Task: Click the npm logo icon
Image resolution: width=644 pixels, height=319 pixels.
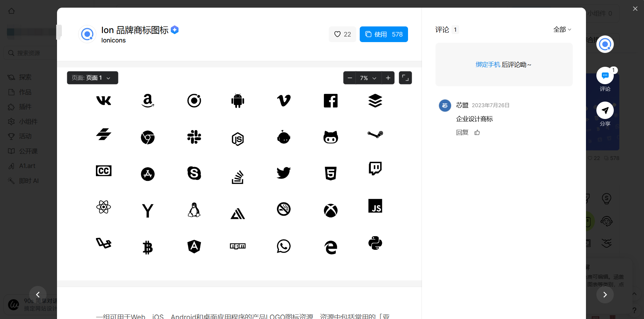Action: (x=238, y=246)
